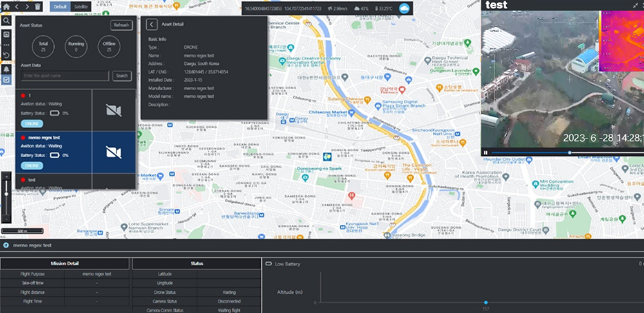Click the undo/reset icon in left sidebar
This screenshot has height=313, width=644.
pyautogui.click(x=6, y=56)
